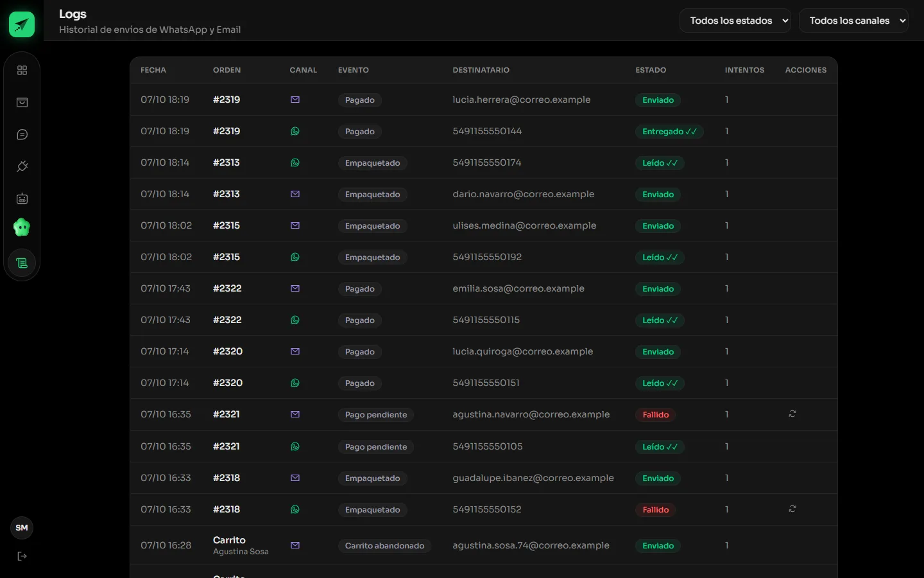Click the green blob mascot icon
Screen dimensions: 924x578
click(x=22, y=227)
